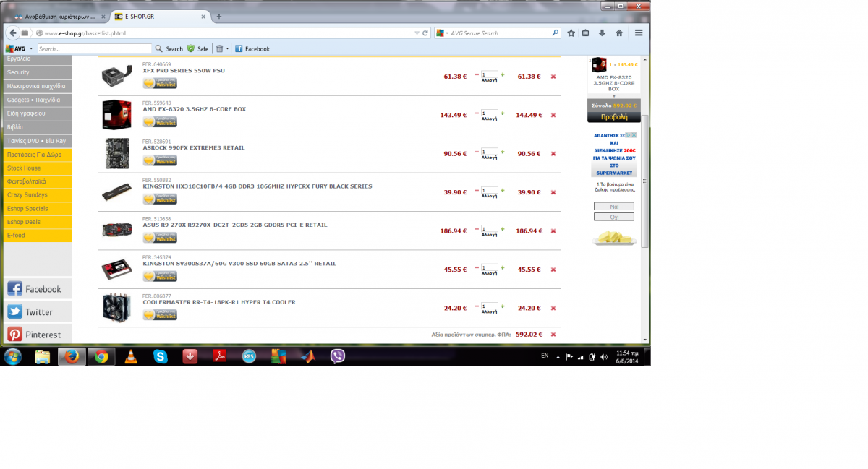Screen dimensions: 868x469
Task: Remove KINGSTON HYPERX FURY 4GB item
Action: [x=553, y=192]
